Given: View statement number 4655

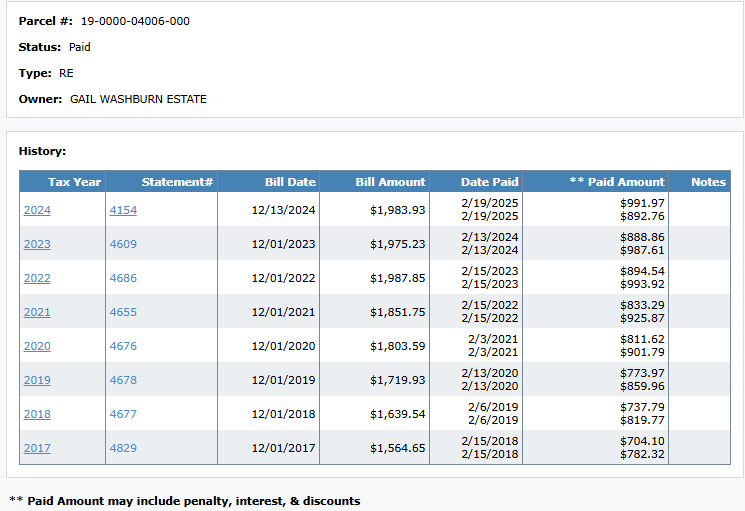Looking at the screenshot, I should 123,312.
